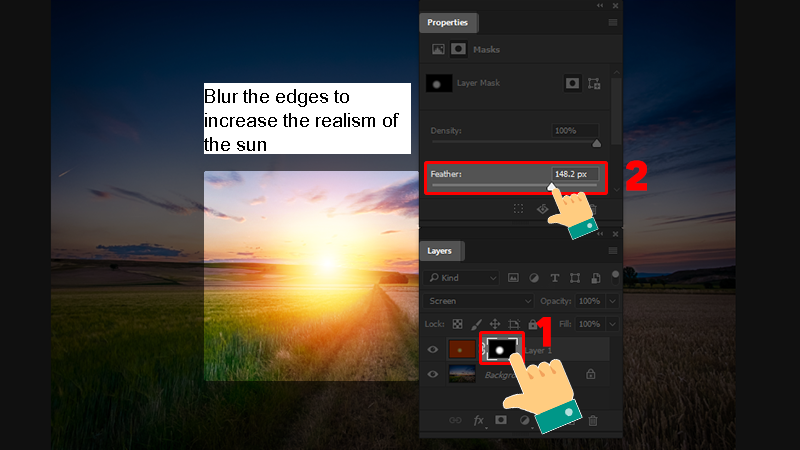Close the Layers panel
The image size is (800, 450).
(615, 234)
